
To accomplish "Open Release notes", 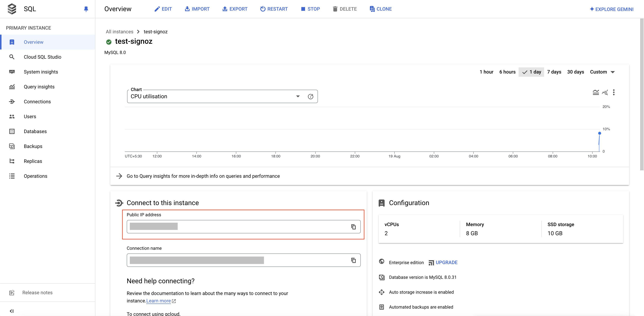I will [x=48, y=293].
